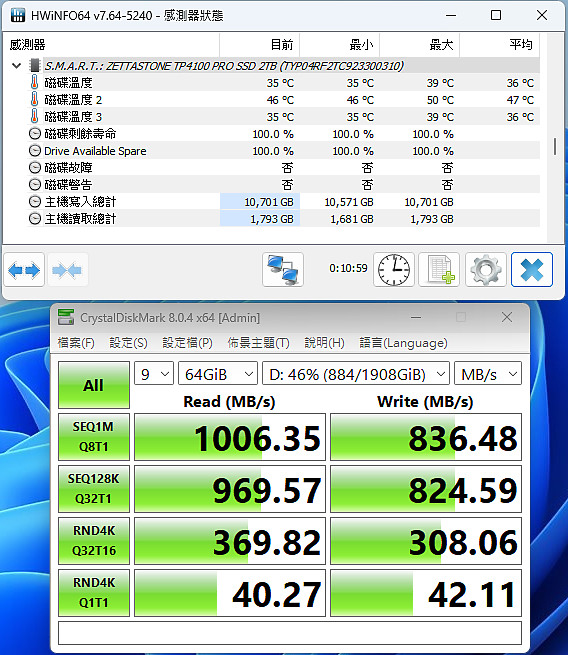Click the green All benchmark button
568x655 pixels.
point(94,385)
